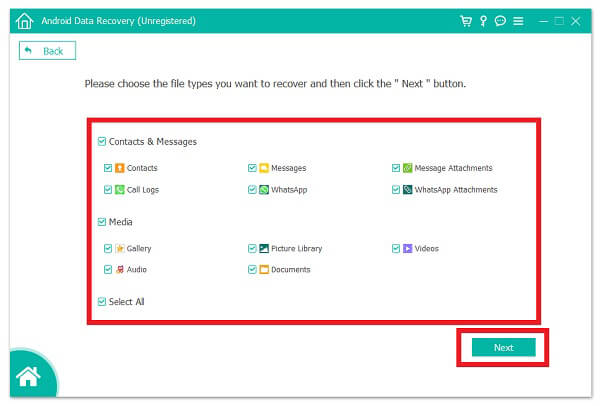Click the Back button
Screen dimensions: 600x406
[47, 51]
